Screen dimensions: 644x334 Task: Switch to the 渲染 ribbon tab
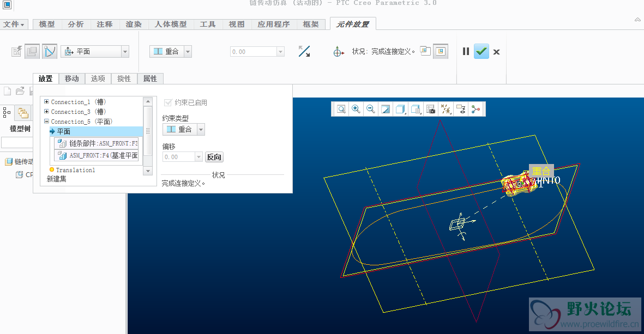coord(134,24)
